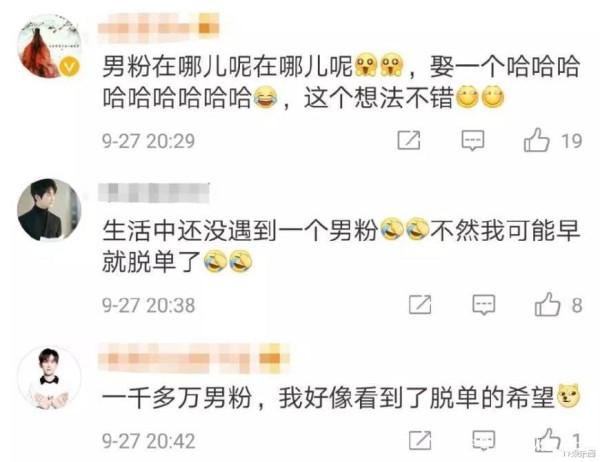Image resolution: width=600 pixels, height=462 pixels.
Task: Click the yellow verified badge on first avatar
Action: (x=70, y=66)
